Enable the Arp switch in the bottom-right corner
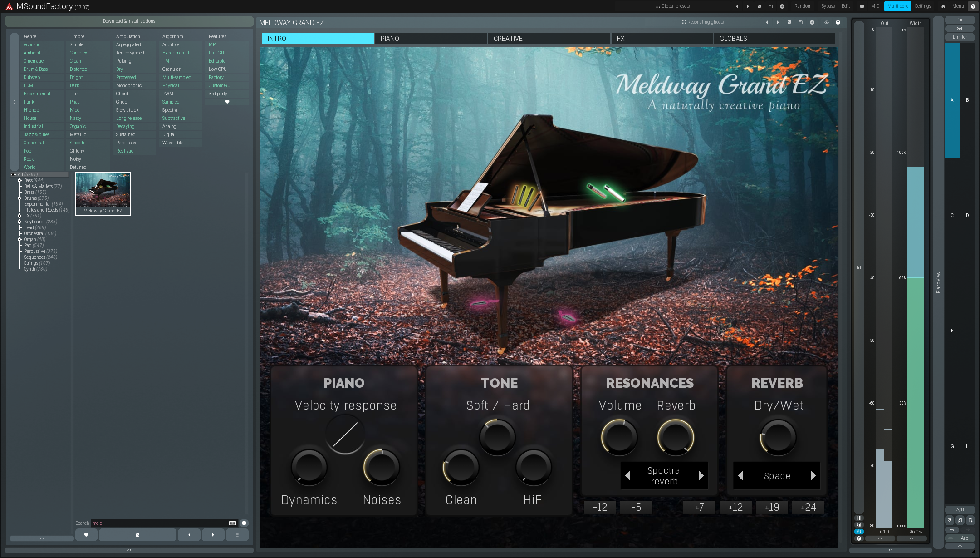Screen dimensions: 980x558 coord(951,538)
